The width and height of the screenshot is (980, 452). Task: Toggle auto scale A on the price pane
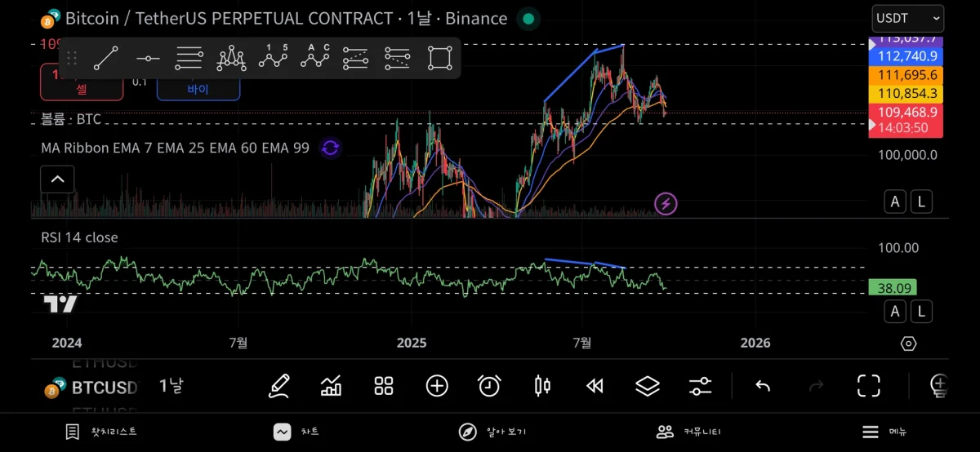click(x=896, y=202)
